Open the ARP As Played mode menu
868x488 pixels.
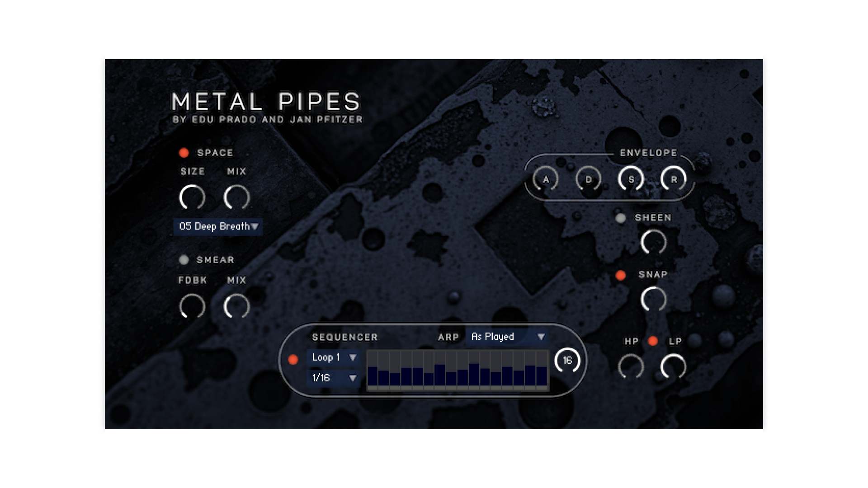505,337
